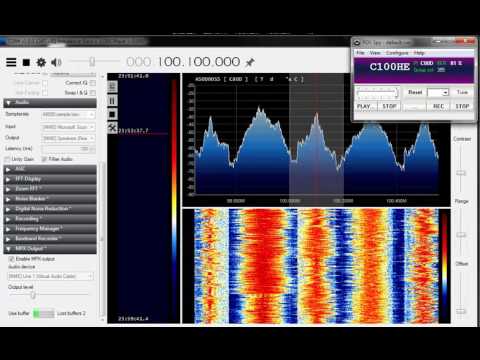
Task: Click the REC button in RDS Spy
Action: (x=438, y=106)
